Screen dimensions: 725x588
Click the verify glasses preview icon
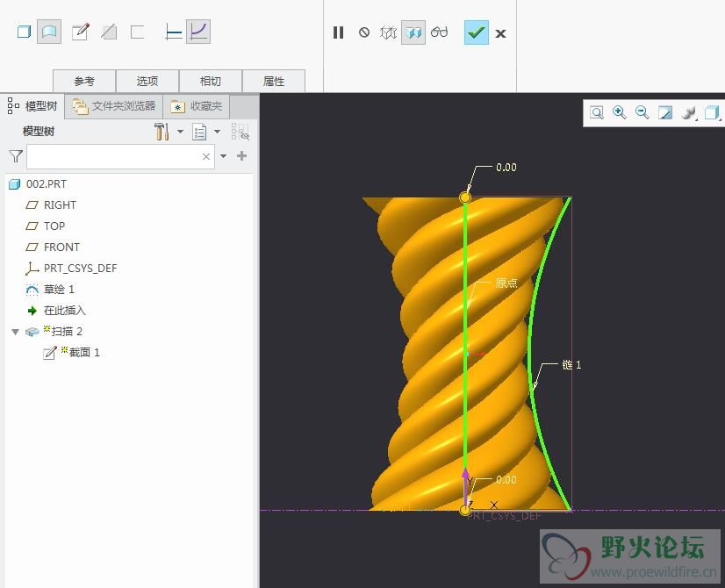[439, 32]
